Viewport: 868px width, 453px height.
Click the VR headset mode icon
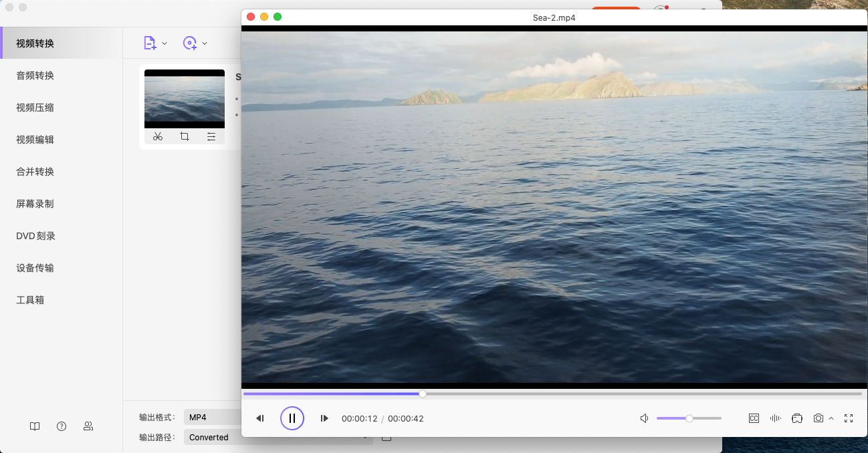click(796, 418)
